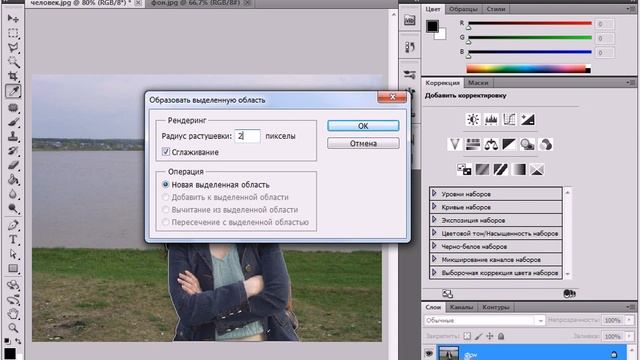The image size is (640, 360).
Task: Click the red R channel slider
Action: pyautogui.click(x=530, y=23)
